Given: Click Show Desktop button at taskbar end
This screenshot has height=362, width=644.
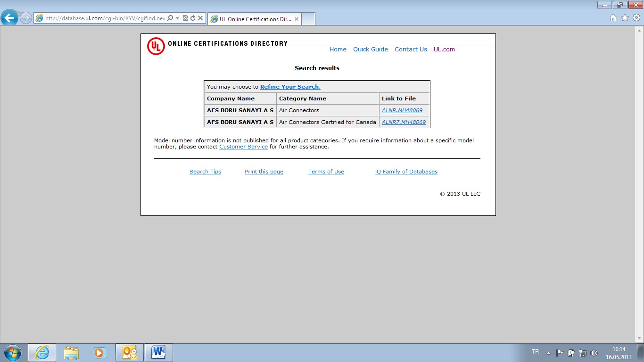Looking at the screenshot, I should pos(641,353).
